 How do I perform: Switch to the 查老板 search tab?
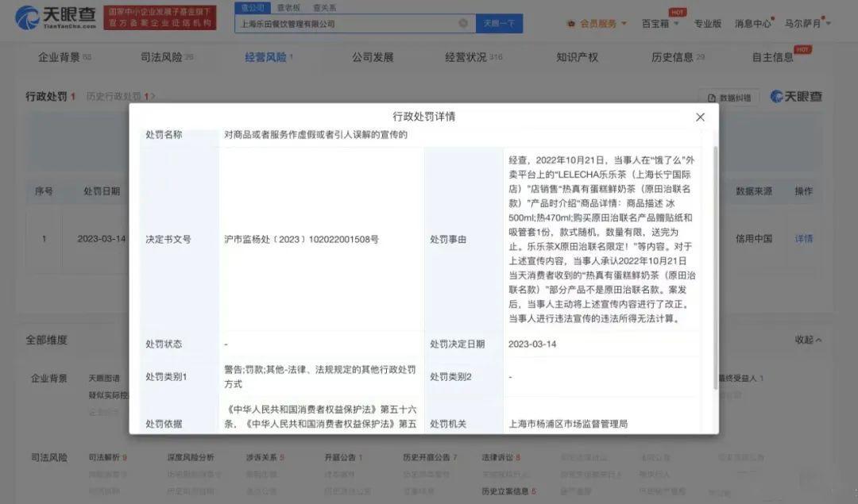tap(288, 8)
